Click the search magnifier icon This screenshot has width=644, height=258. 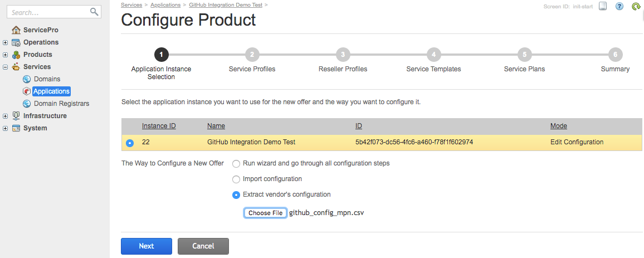tap(94, 12)
